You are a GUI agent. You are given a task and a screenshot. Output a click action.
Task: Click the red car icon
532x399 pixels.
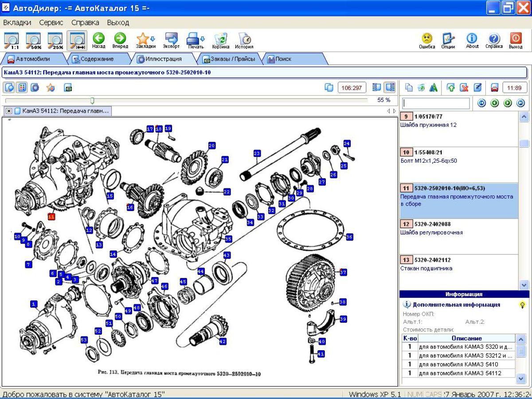click(495, 87)
